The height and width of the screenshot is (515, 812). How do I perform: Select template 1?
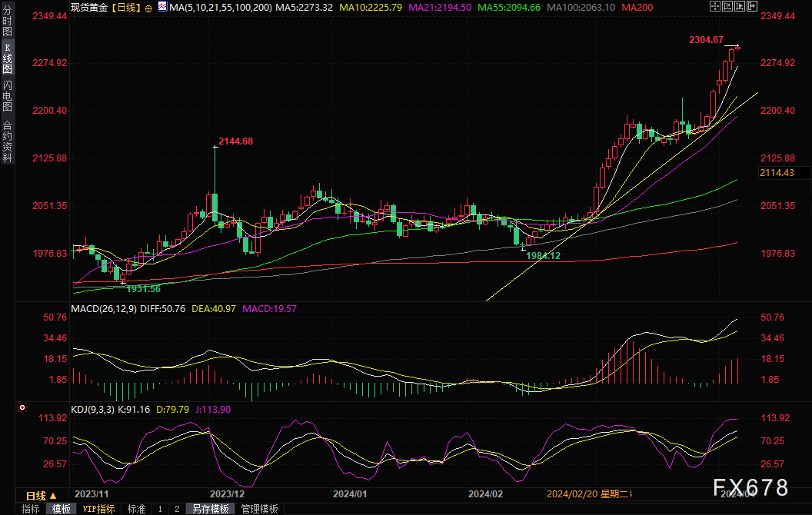pyautogui.click(x=160, y=509)
